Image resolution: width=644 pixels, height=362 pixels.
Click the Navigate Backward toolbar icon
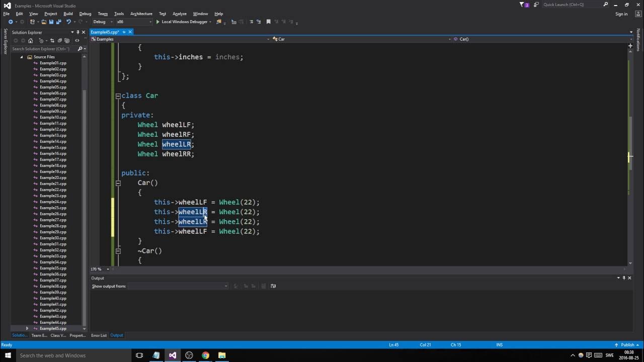(x=11, y=22)
